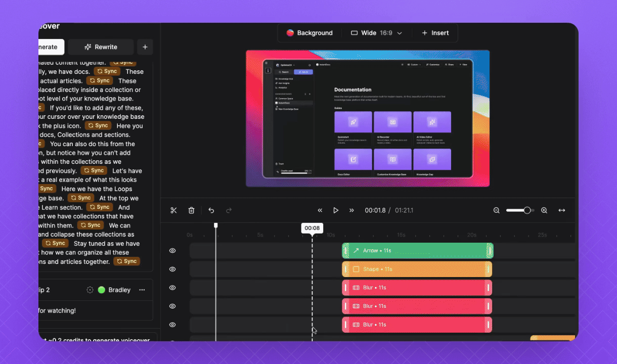
Task: Delete selection with the trash icon
Action: tap(192, 210)
